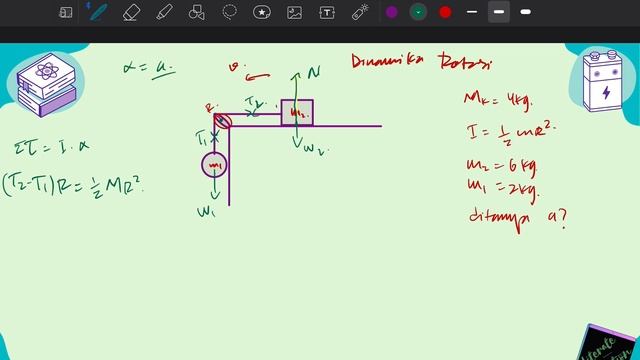Select the Shapes tool

tap(196, 12)
